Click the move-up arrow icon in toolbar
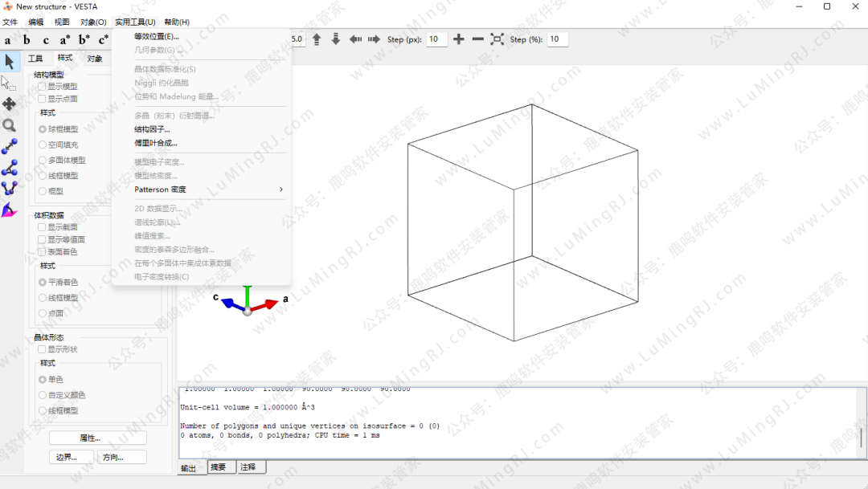Viewport: 868px width, 489px height. coord(317,39)
